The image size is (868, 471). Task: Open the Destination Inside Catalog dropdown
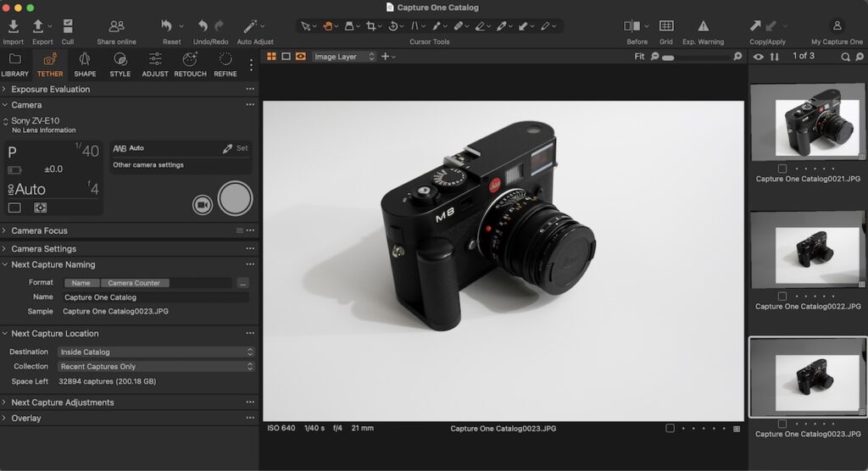pyautogui.click(x=156, y=352)
